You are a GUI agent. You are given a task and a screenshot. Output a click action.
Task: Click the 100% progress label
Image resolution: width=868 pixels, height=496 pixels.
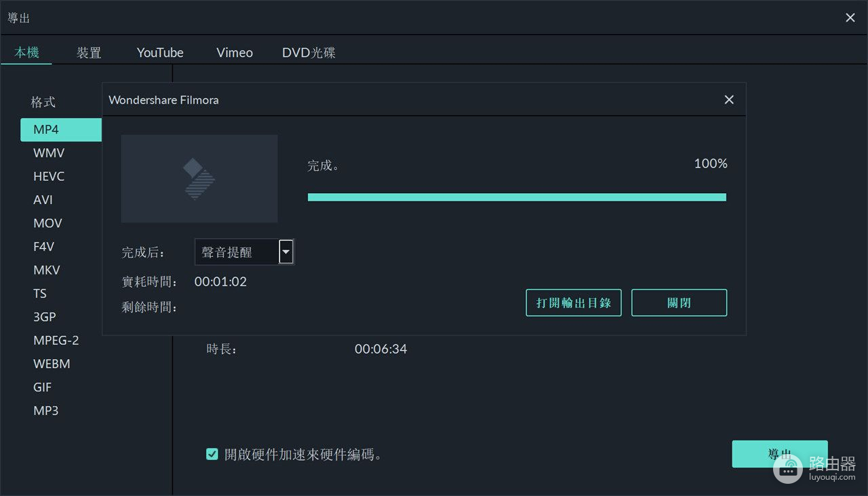coord(711,163)
